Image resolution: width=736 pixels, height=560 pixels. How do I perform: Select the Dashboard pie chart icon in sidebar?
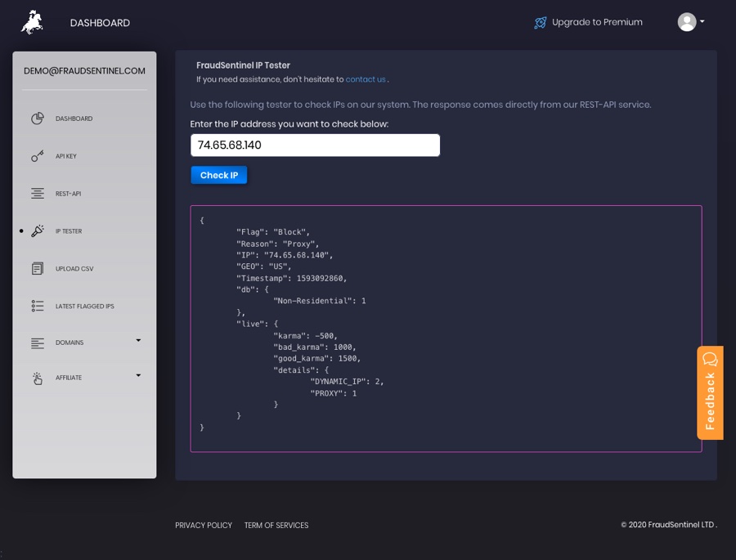coord(38,119)
